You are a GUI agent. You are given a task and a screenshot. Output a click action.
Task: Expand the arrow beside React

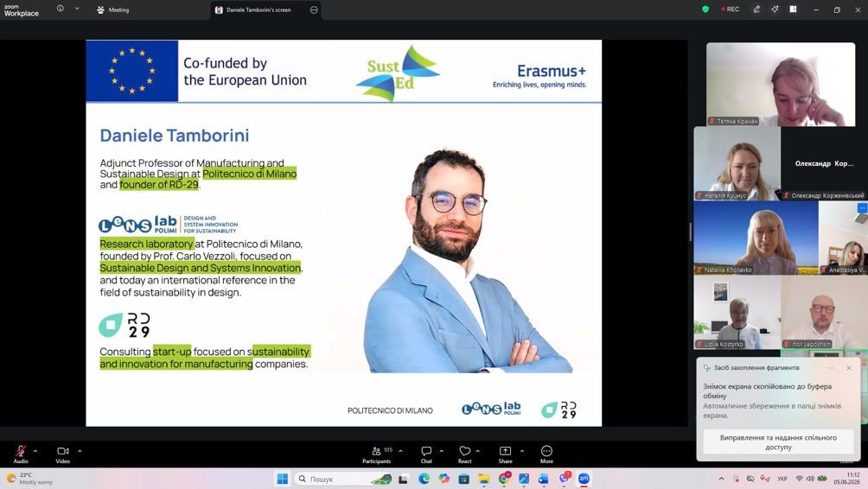(x=478, y=451)
